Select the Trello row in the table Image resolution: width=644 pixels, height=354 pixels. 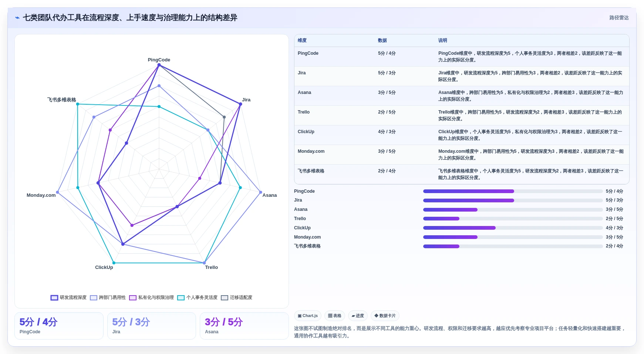pyautogui.click(x=462, y=115)
